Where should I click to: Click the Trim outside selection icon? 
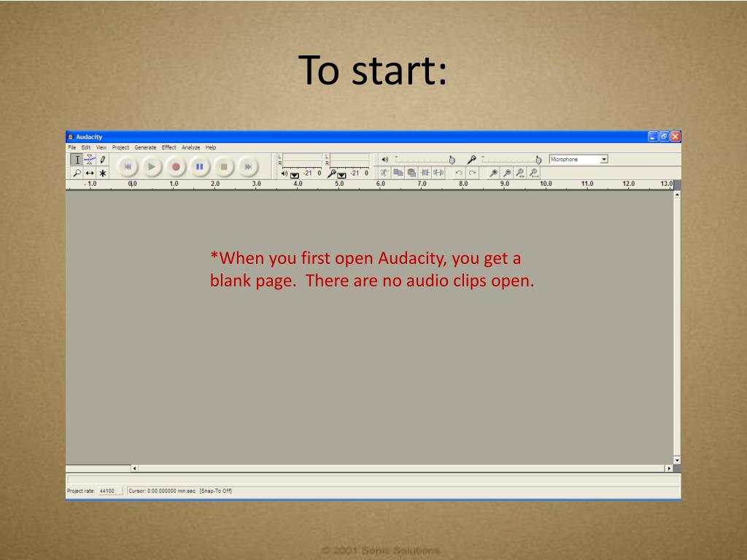click(x=425, y=173)
